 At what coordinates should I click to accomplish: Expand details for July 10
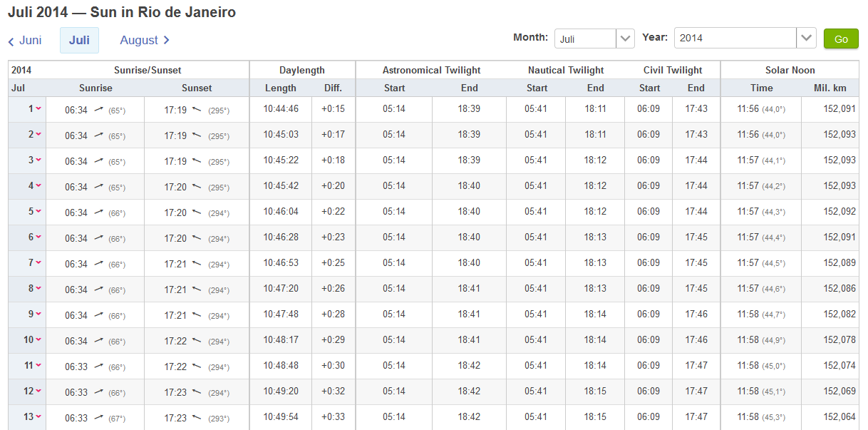(x=38, y=340)
